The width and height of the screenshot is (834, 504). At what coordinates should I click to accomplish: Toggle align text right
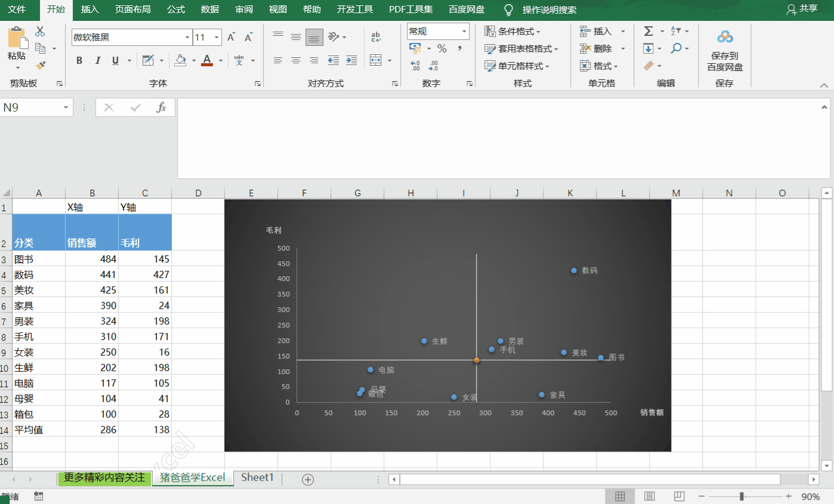(x=314, y=60)
